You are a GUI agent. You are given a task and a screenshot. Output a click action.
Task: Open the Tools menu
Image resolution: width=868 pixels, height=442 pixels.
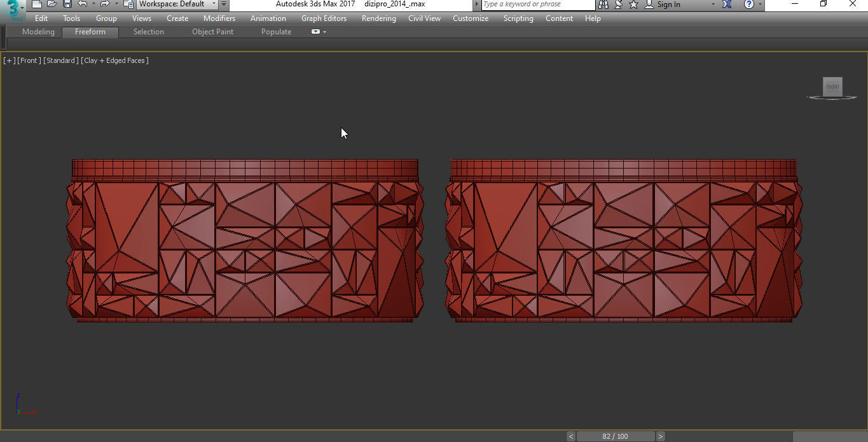click(x=71, y=18)
